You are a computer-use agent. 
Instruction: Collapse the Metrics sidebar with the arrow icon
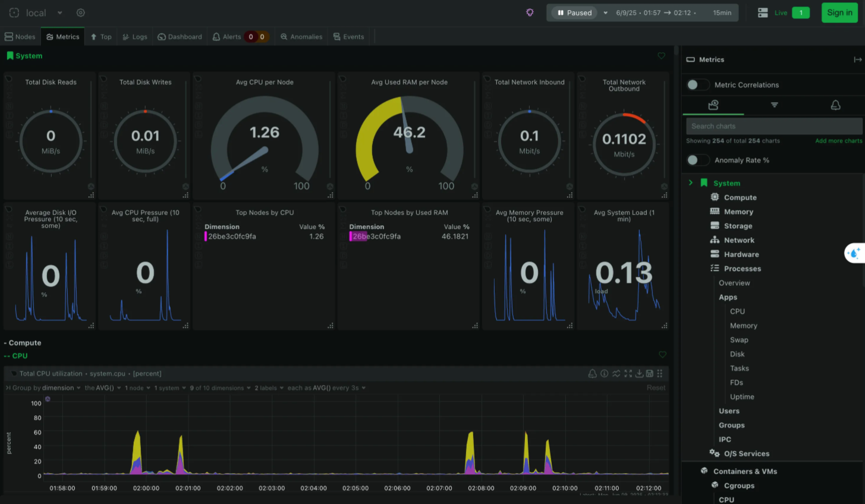point(857,59)
